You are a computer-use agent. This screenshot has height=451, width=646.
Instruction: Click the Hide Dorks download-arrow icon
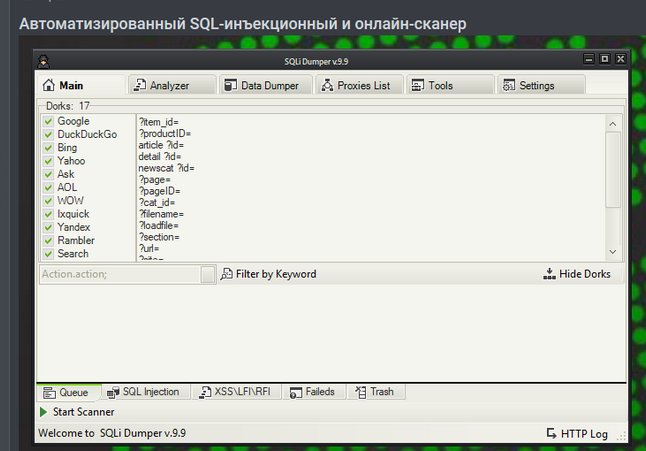[549, 274]
